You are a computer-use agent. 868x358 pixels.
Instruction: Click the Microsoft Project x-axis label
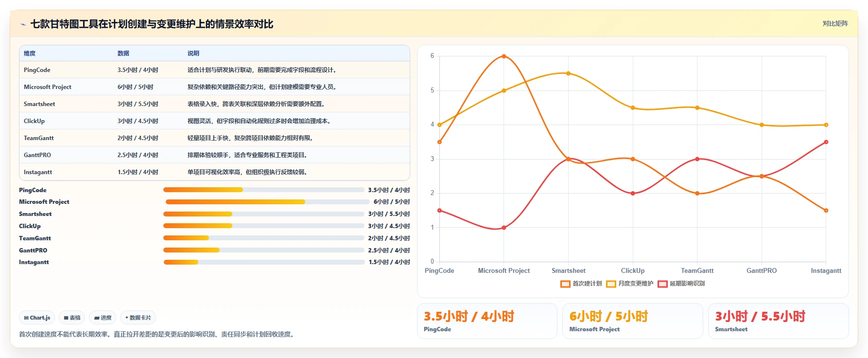point(504,271)
